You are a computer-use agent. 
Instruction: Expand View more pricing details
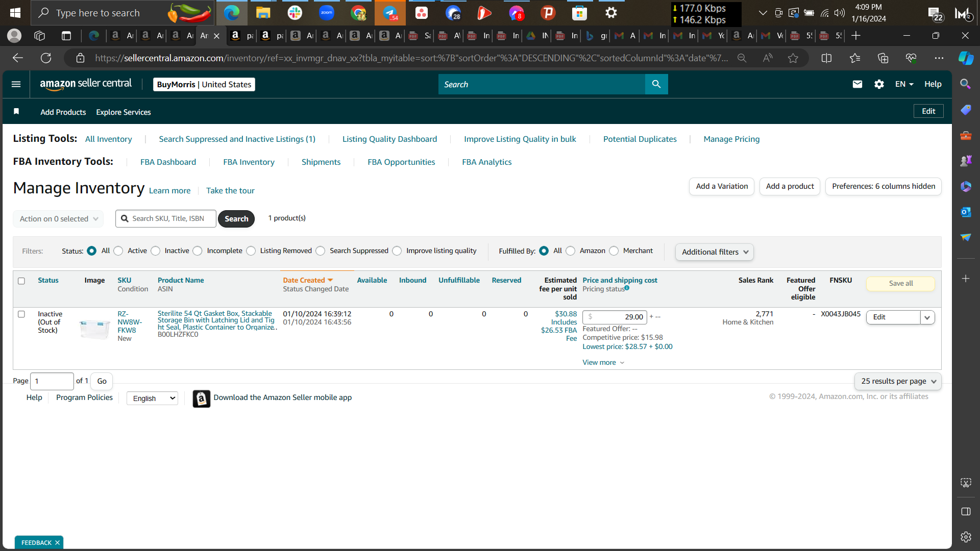pyautogui.click(x=603, y=363)
